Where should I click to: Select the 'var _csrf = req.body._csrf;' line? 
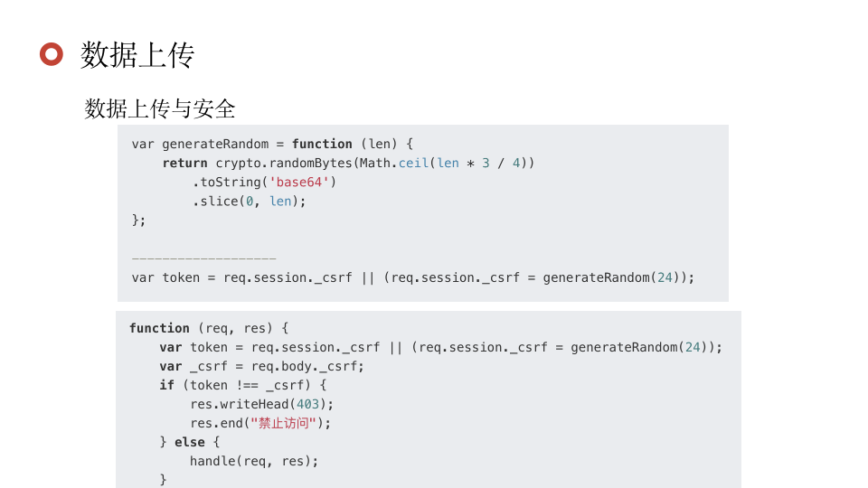click(x=261, y=366)
